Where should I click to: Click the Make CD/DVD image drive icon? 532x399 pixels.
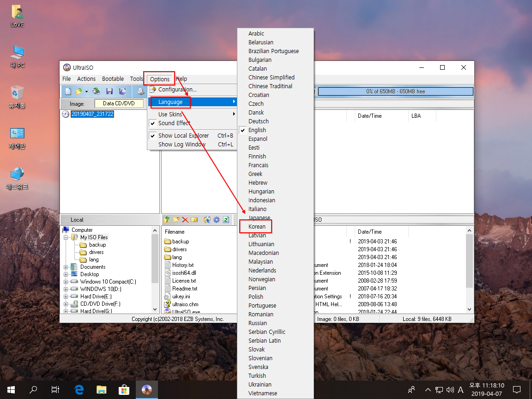pyautogui.click(x=140, y=91)
